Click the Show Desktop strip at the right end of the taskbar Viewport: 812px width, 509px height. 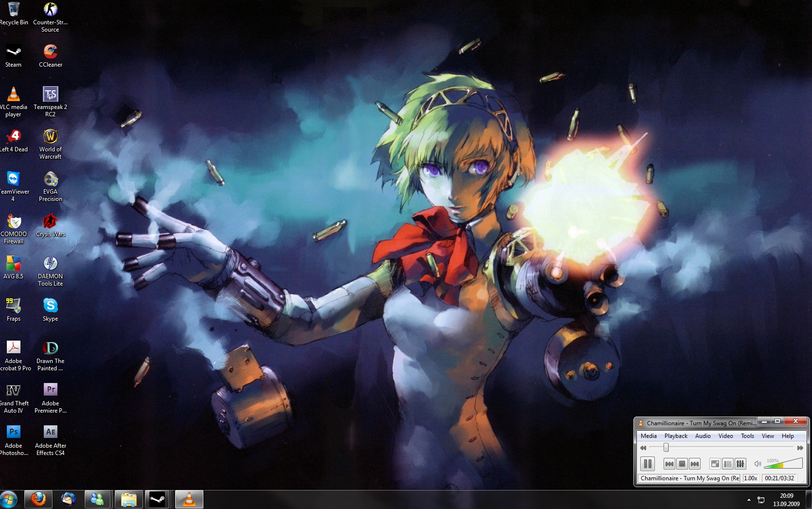click(x=809, y=500)
